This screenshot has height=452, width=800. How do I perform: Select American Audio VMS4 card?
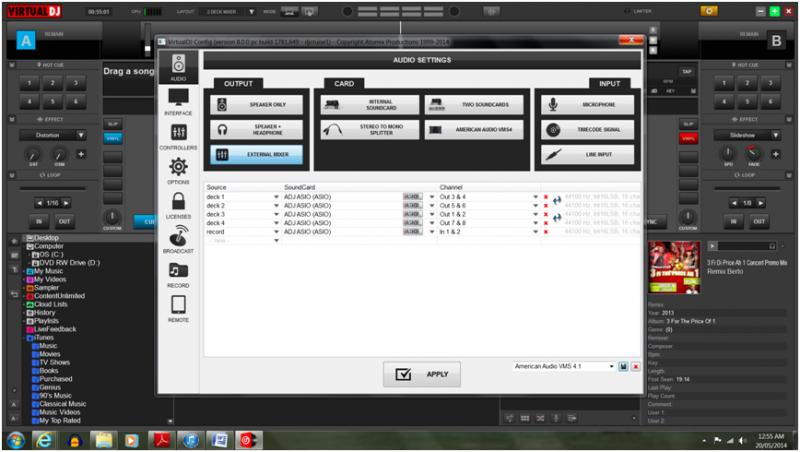(474, 130)
